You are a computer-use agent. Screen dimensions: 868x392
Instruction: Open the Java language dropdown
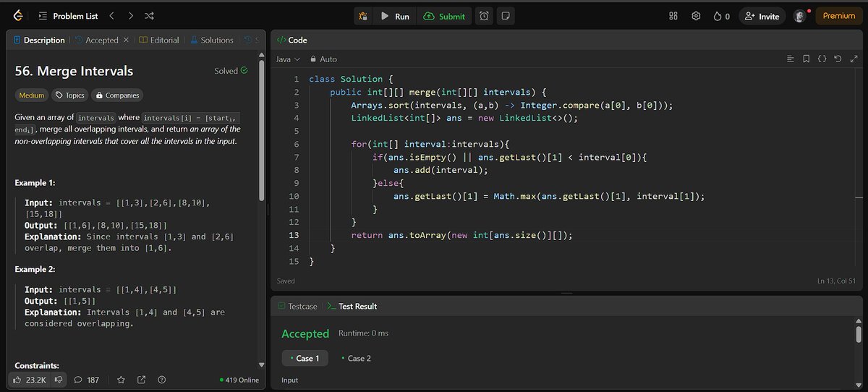point(288,59)
